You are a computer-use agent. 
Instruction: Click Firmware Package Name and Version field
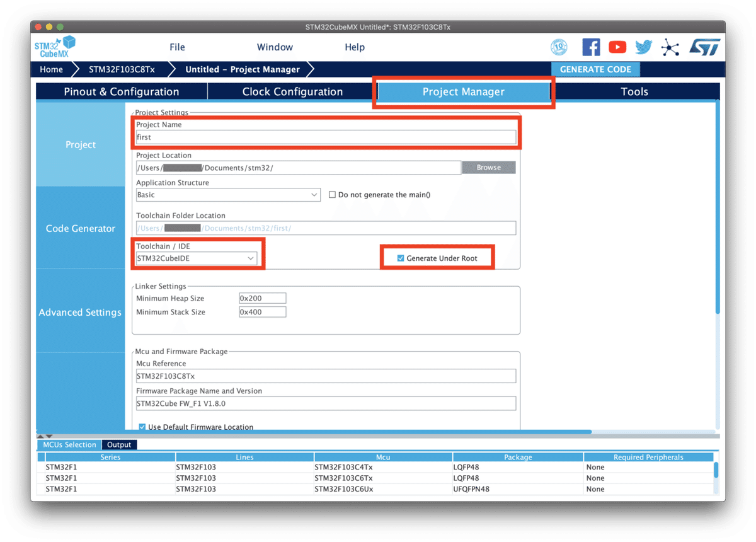(326, 403)
